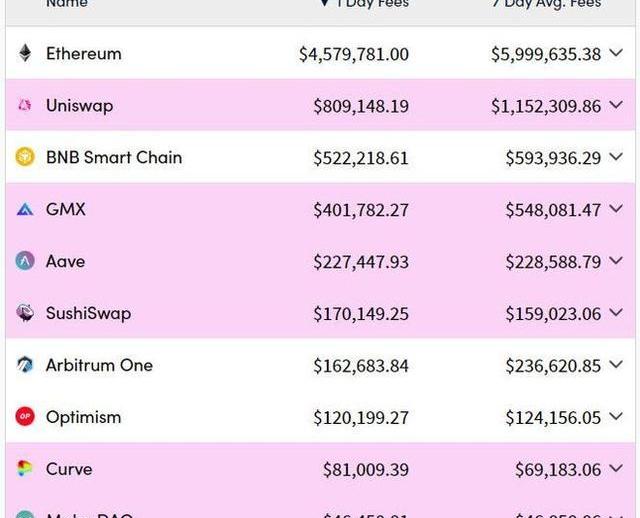This screenshot has width=640, height=518.
Task: Click the Aave ghost icon
Action: coord(25,262)
